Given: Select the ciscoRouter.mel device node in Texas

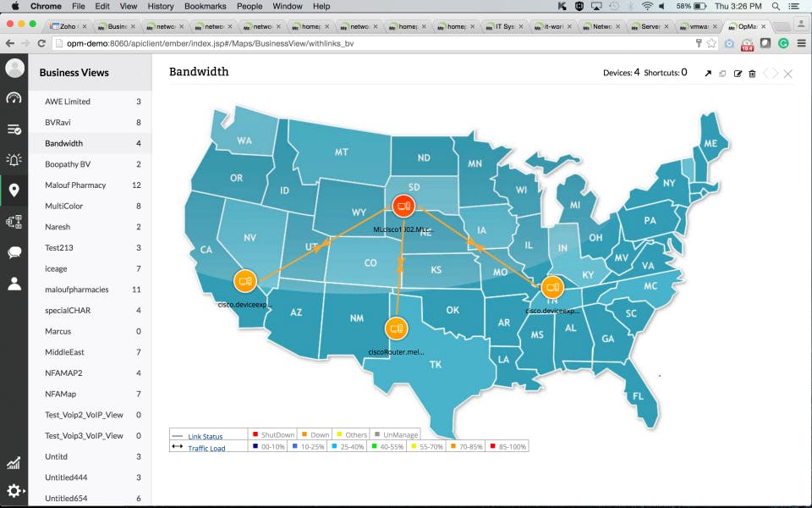Looking at the screenshot, I should point(396,329).
